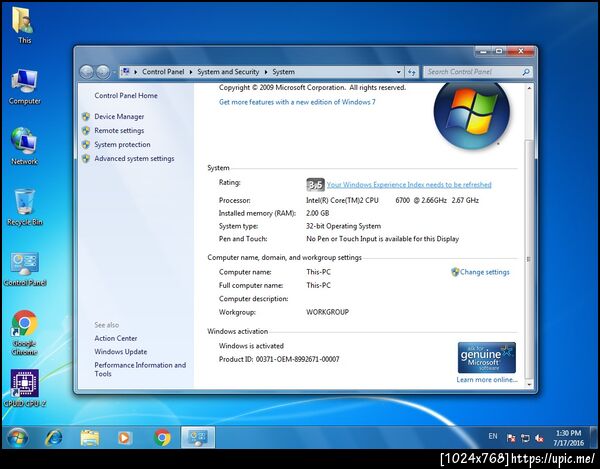Launch CPUID CPU-Z from the desktop

pyautogui.click(x=24, y=388)
